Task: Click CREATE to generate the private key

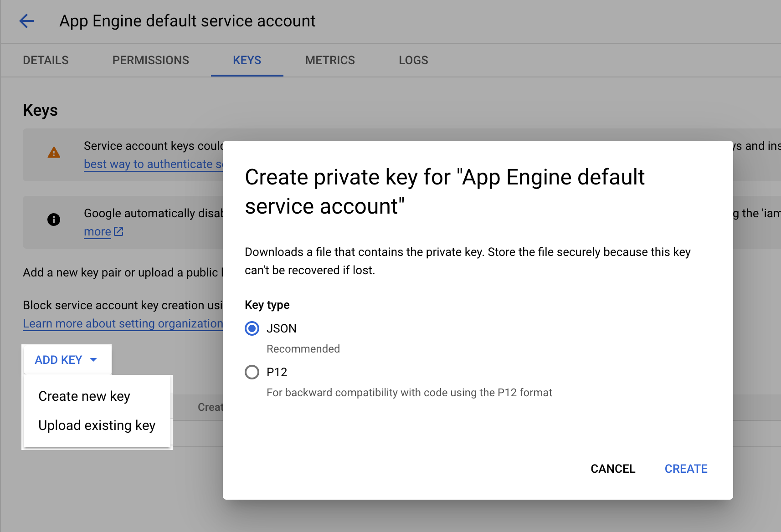Action: (x=686, y=469)
